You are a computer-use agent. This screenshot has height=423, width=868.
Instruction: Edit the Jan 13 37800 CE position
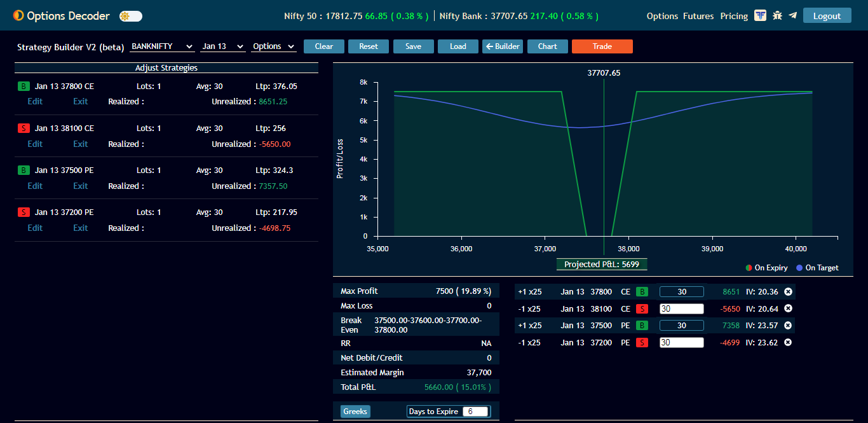(35, 101)
